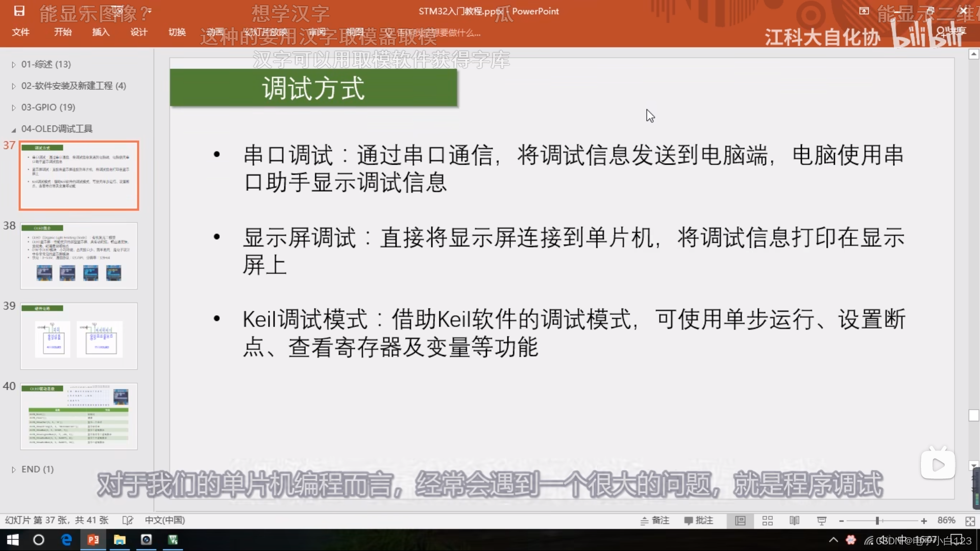Viewport: 980px width, 551px height.
Task: Open File Explorer on taskbar
Action: tap(119, 540)
